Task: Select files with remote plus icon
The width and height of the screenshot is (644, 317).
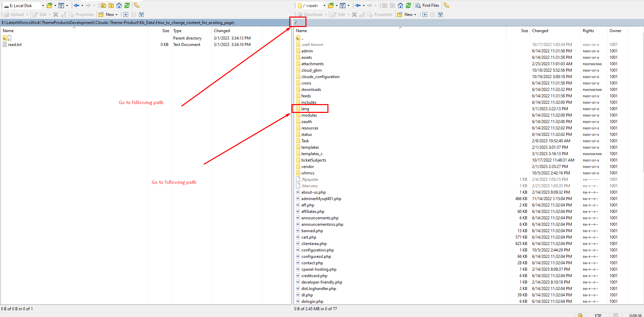Action: tap(425, 15)
